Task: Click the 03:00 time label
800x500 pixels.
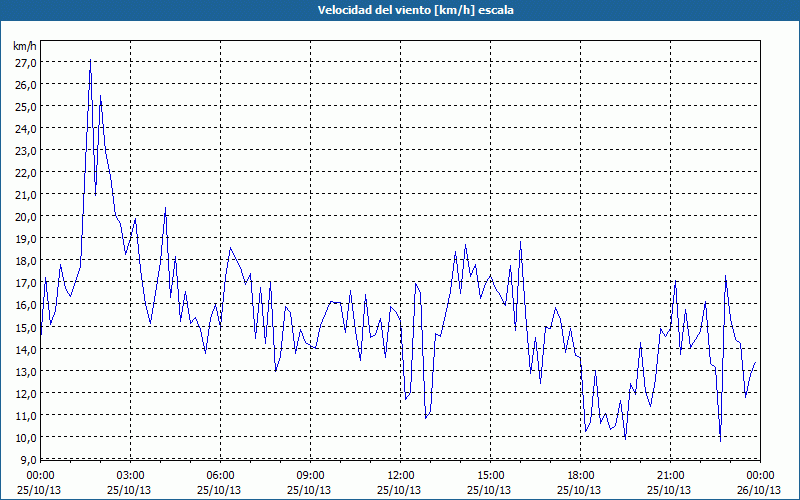Action: click(x=130, y=476)
